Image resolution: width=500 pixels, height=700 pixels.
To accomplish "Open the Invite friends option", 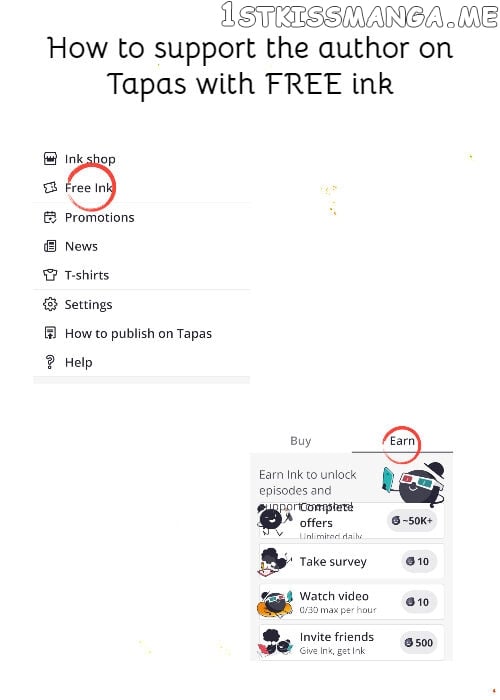I will coord(351,642).
